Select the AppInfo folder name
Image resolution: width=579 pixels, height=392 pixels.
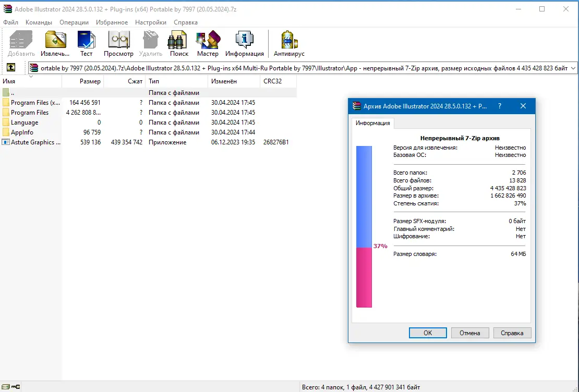tap(22, 132)
